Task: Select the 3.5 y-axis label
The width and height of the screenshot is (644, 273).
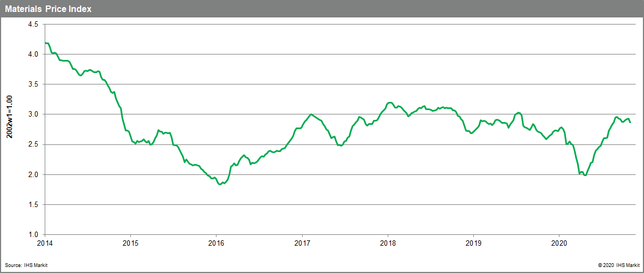Action: (34, 84)
